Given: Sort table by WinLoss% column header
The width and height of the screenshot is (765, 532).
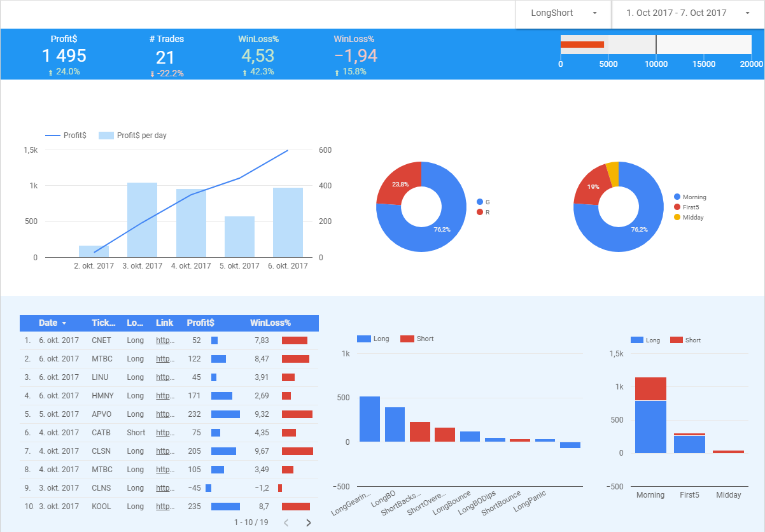Looking at the screenshot, I should 270,323.
